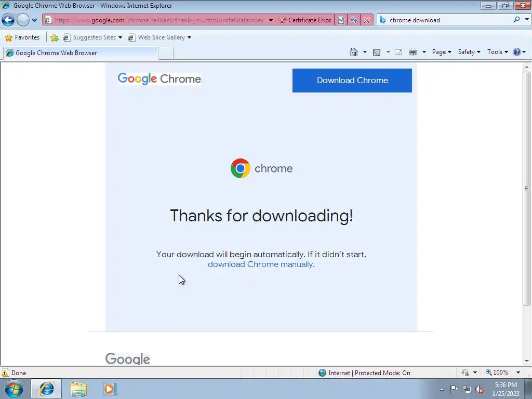
Task: Show hidden tray icons arrow
Action: click(442, 389)
